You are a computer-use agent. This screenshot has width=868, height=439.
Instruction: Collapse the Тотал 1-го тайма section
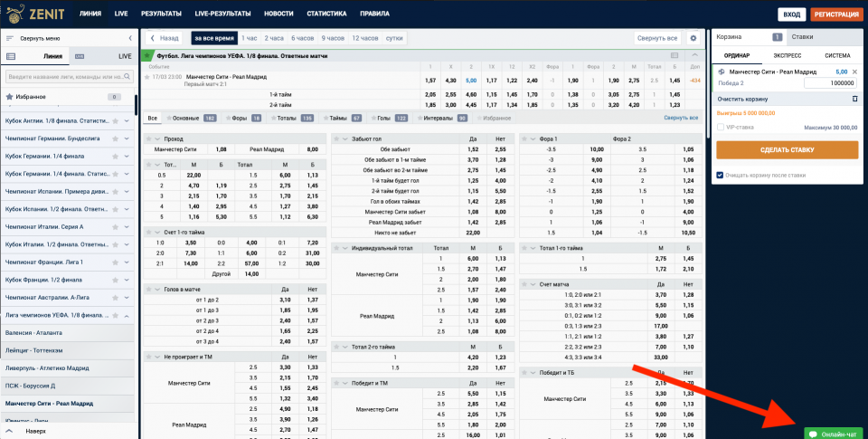pyautogui.click(x=533, y=248)
